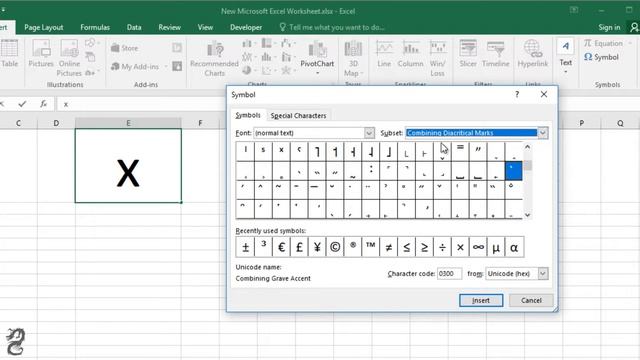Screen dimensions: 640x360
Task: Click the Symbol ribbon button
Action: click(x=601, y=57)
